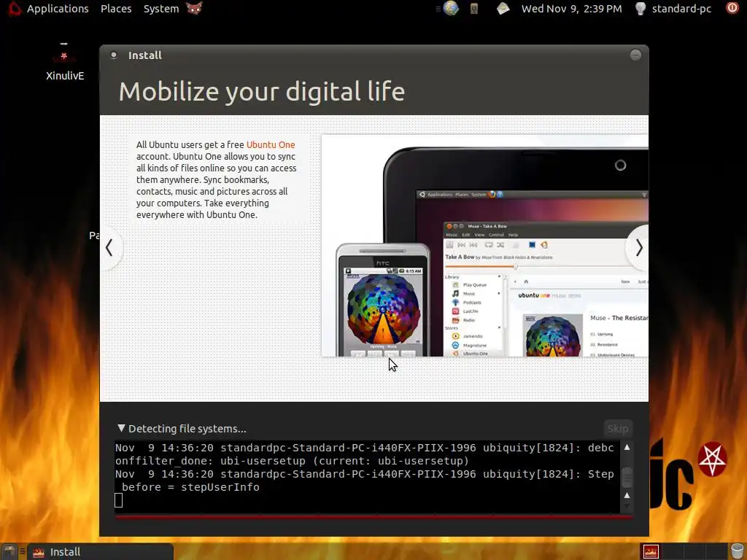Open the System menu

(161, 9)
